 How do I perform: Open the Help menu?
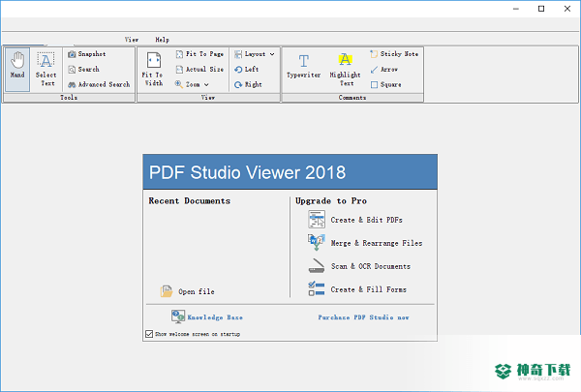tap(162, 40)
